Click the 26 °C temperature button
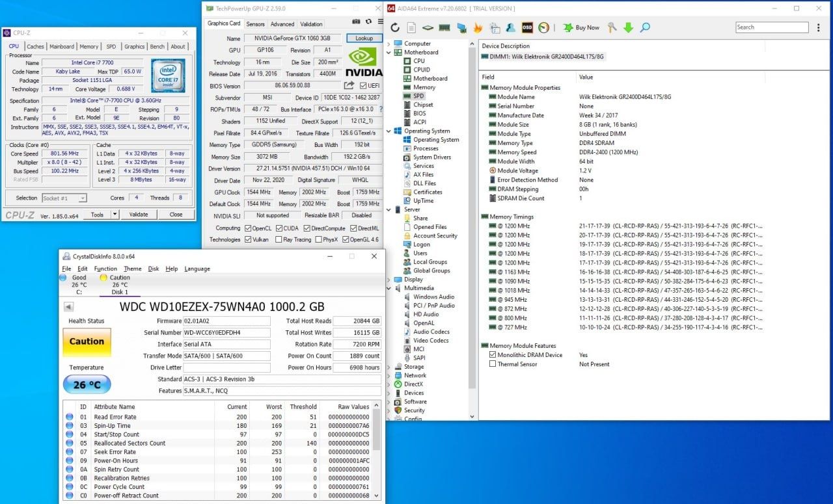Viewport: 833px width, 504px height. coord(87,385)
